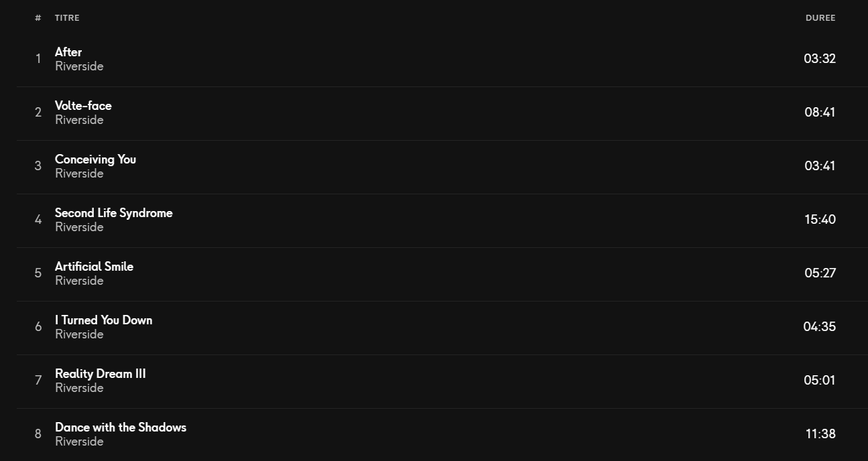Click track number 8
The width and height of the screenshot is (868, 461).
tap(38, 434)
